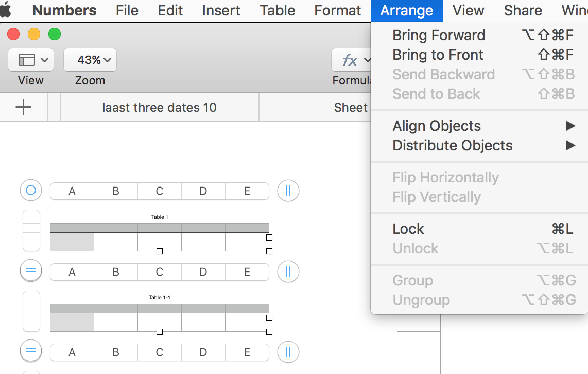
Task: Switch to 'laast three dates 10' sheet tab
Action: pos(159,107)
